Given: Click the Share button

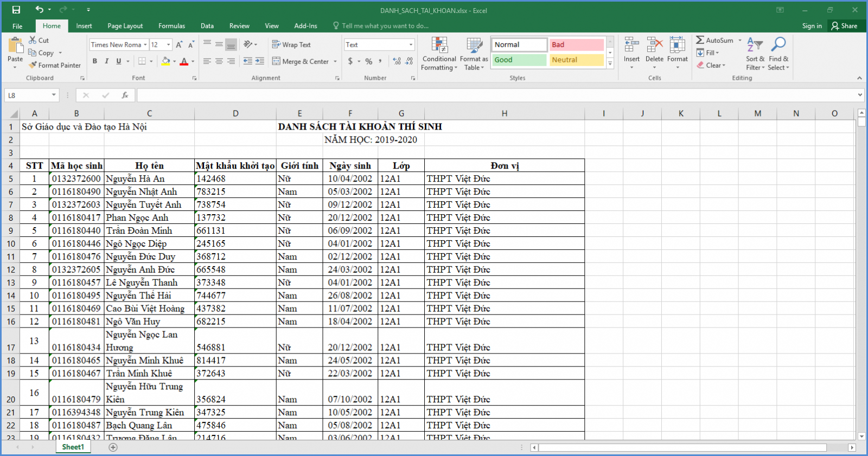Looking at the screenshot, I should tap(844, 26).
